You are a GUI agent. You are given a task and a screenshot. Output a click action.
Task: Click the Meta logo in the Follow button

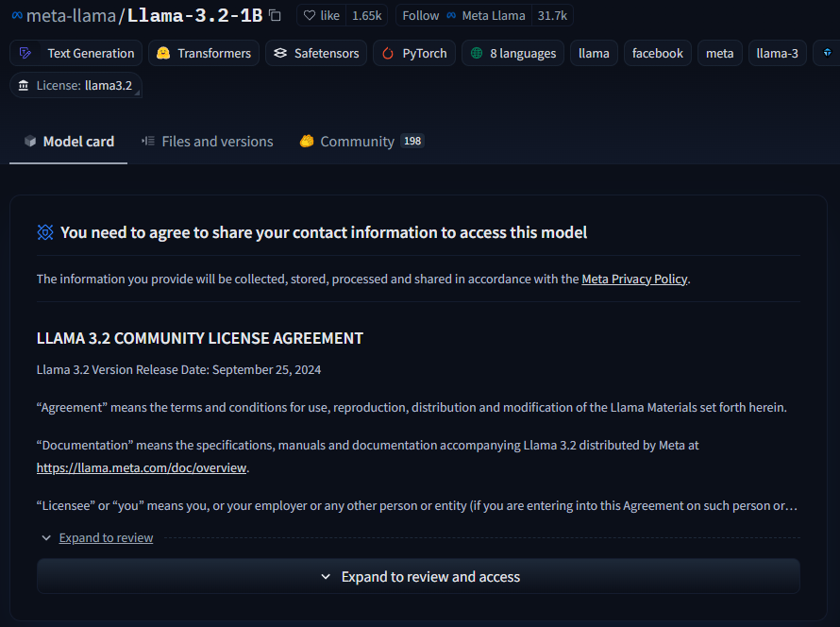[x=451, y=15]
